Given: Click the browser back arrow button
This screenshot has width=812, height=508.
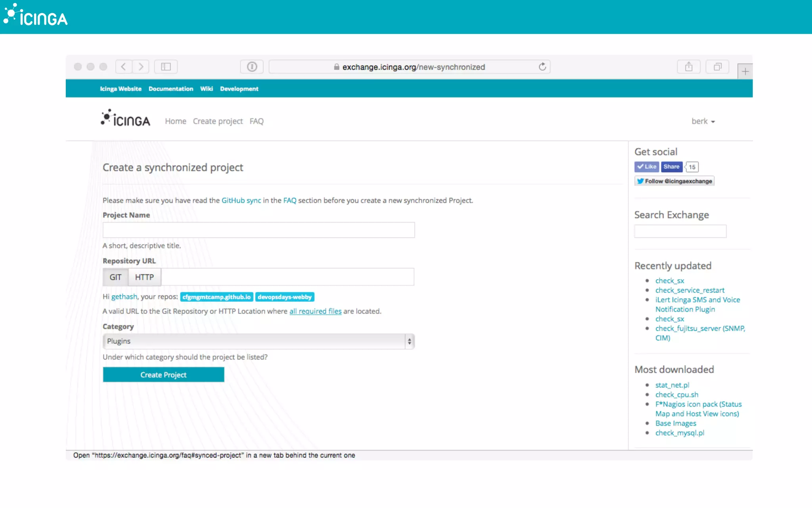Looking at the screenshot, I should tap(124, 67).
